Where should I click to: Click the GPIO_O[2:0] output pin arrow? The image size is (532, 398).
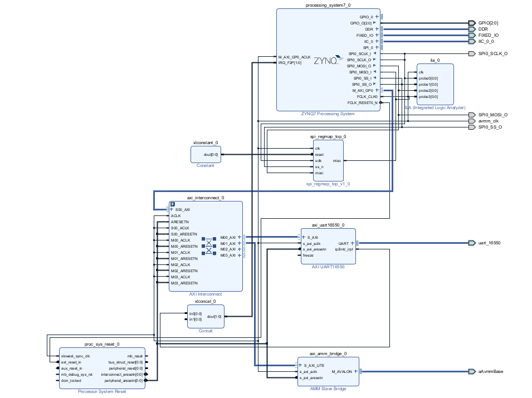374,23
